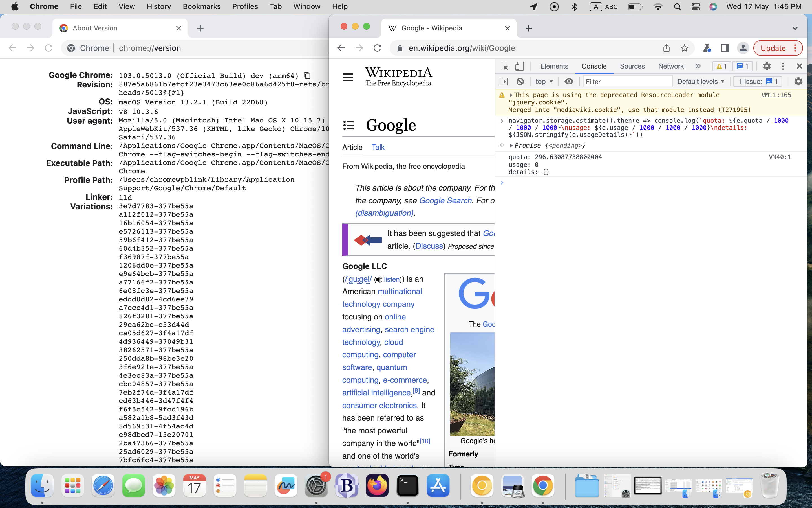812x508 pixels.
Task: Open the History menu
Action: tap(159, 6)
